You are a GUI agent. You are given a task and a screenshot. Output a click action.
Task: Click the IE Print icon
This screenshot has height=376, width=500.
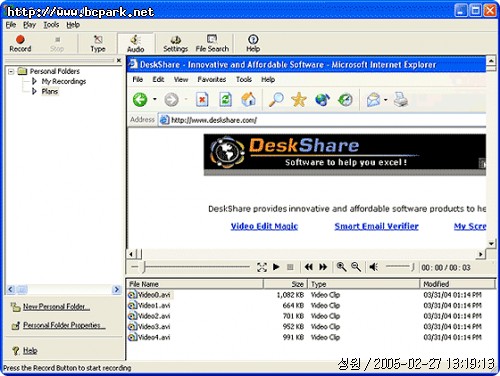coord(400,100)
